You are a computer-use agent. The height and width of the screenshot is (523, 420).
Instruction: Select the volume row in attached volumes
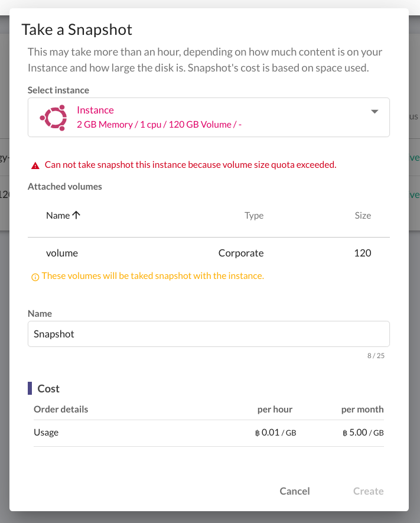point(209,253)
